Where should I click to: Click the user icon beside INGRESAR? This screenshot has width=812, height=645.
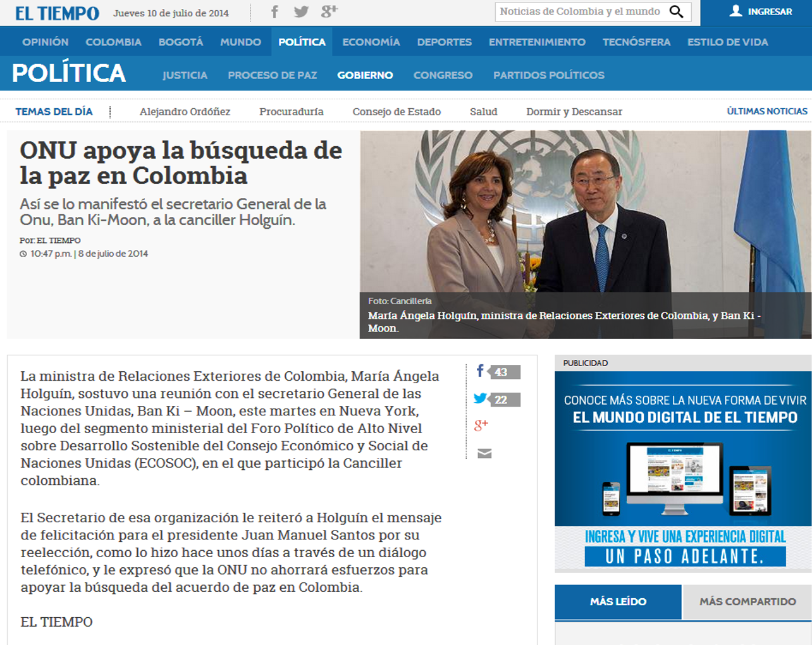coord(735,11)
